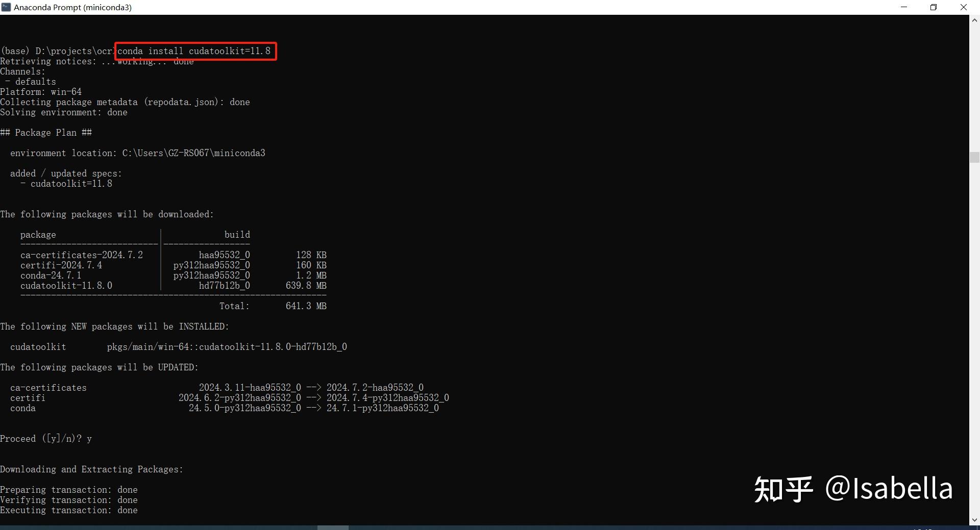Screen dimensions: 980x530
Task: Click the 'Total:' label
Action: click(235, 306)
